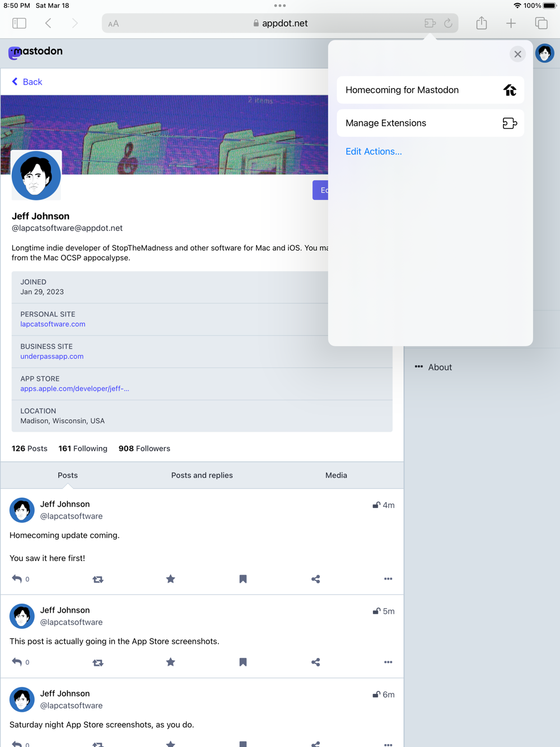The width and height of the screenshot is (560, 747).
Task: Open Safari sidebar panel
Action: click(19, 23)
